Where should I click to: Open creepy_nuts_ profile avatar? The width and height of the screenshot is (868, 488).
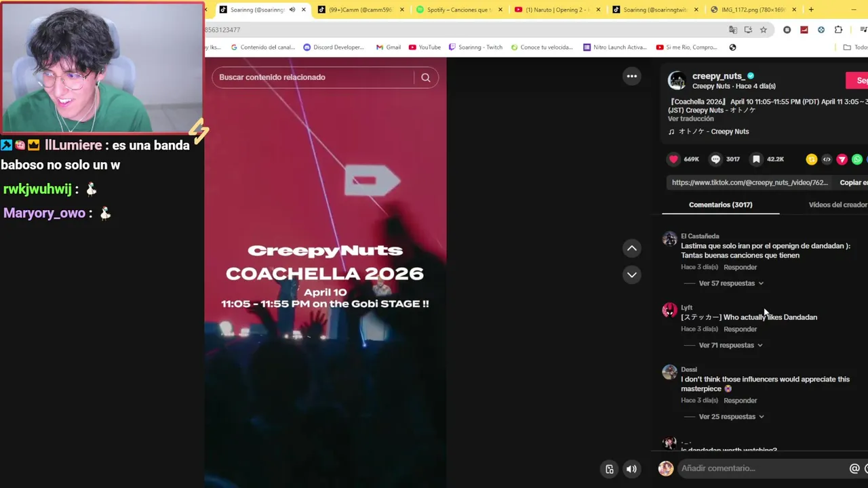click(677, 81)
